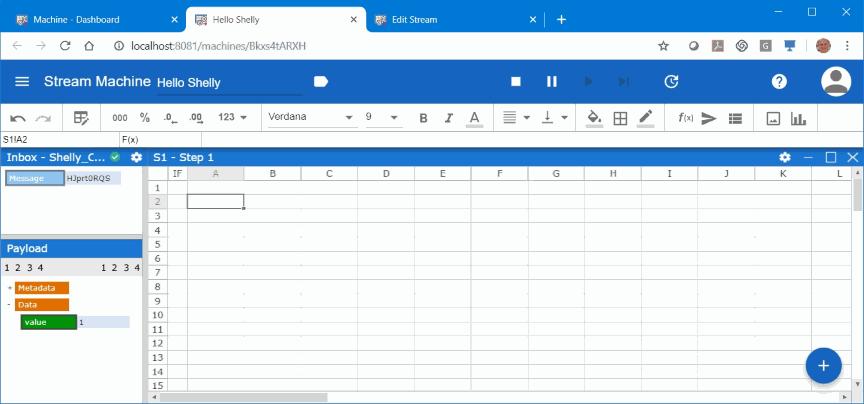Click the blue add floating button

[823, 366]
